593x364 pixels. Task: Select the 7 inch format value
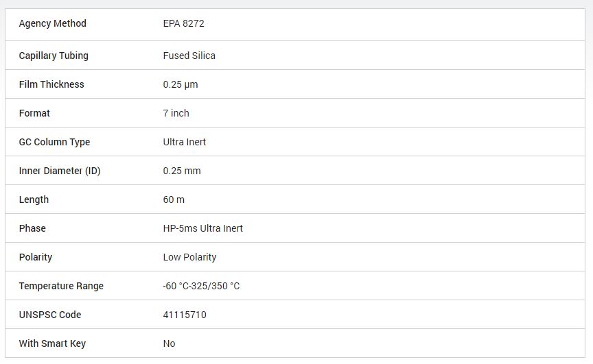point(176,113)
